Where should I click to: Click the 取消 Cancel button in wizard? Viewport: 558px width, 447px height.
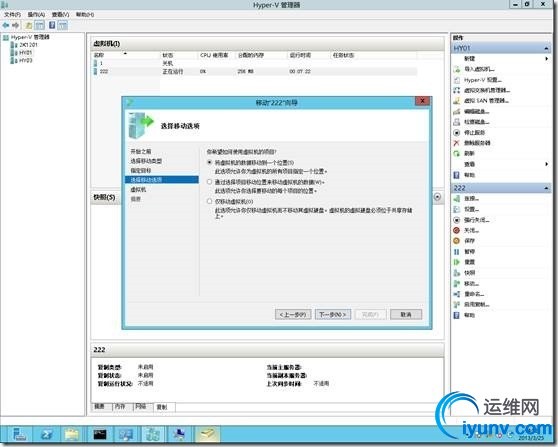(406, 314)
